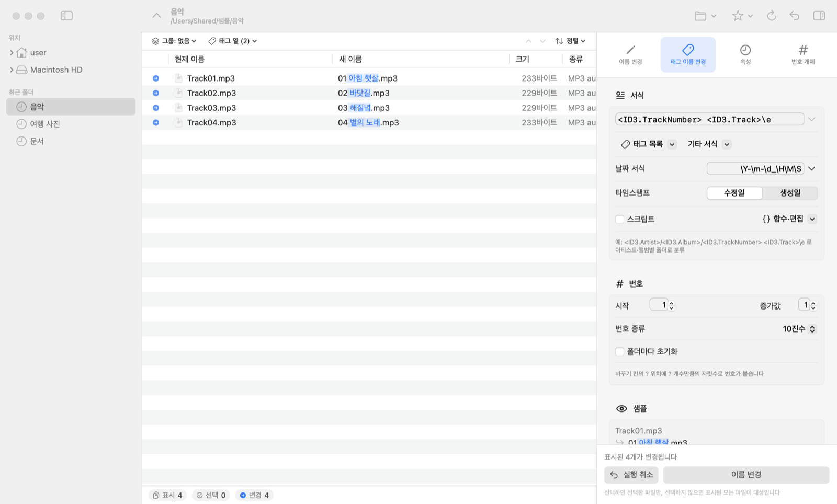Move up with the up chevron near Sort
The width and height of the screenshot is (837, 504).
(528, 41)
